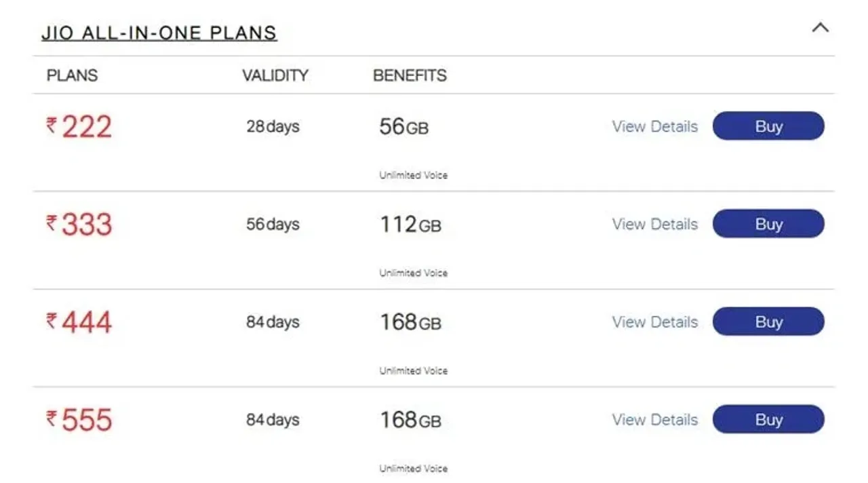Click the 28 days validity text

click(273, 126)
